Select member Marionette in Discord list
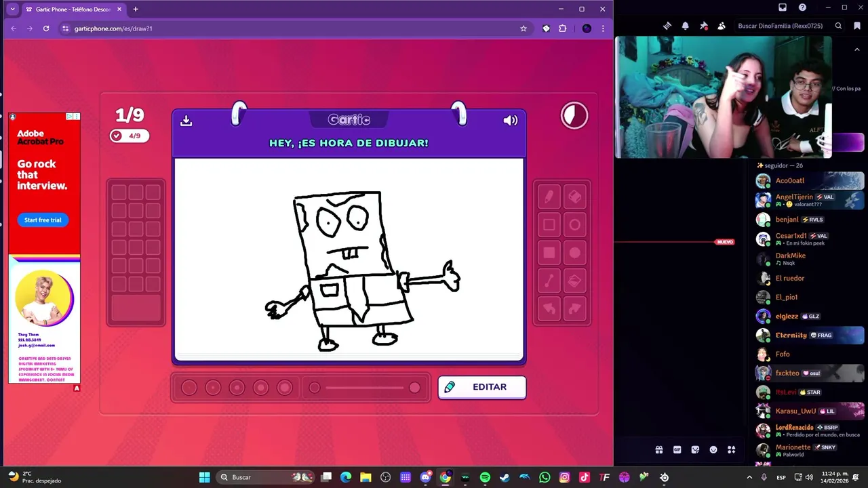This screenshot has height=488, width=868. [810, 450]
